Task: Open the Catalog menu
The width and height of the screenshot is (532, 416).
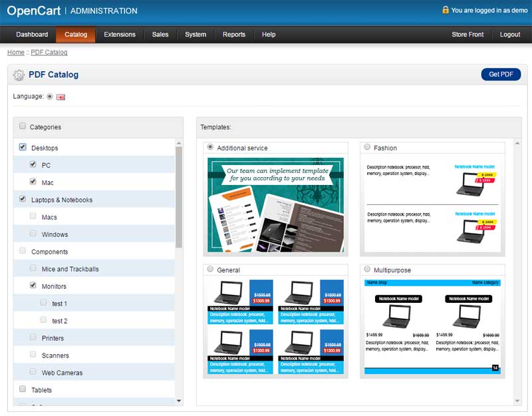Action: [x=76, y=35]
